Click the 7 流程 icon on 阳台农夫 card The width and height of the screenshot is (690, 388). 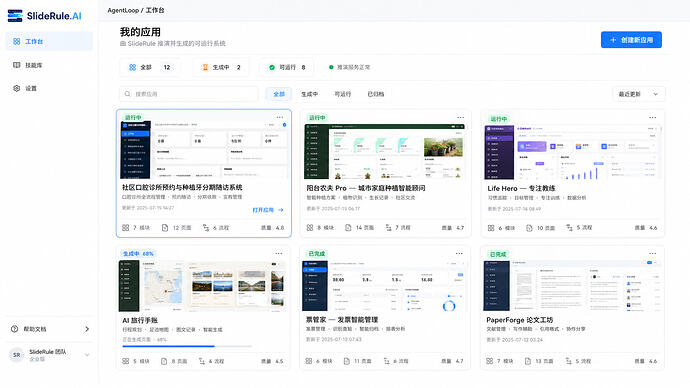pyautogui.click(x=389, y=228)
